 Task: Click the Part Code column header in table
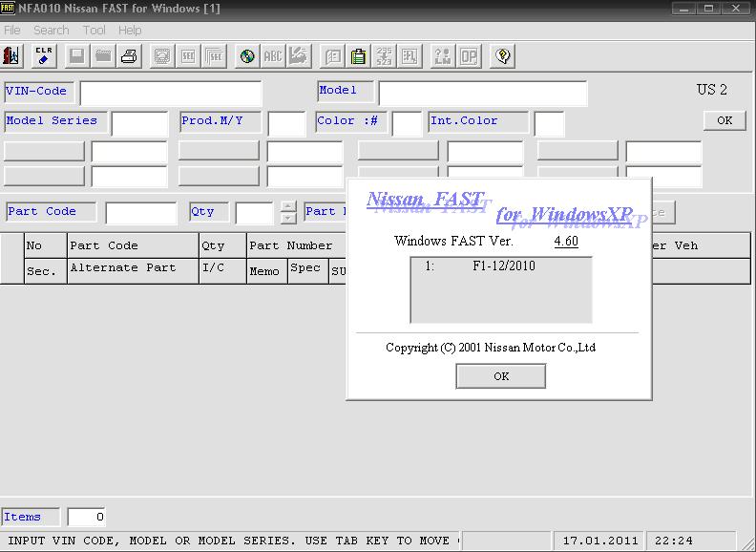[133, 245]
